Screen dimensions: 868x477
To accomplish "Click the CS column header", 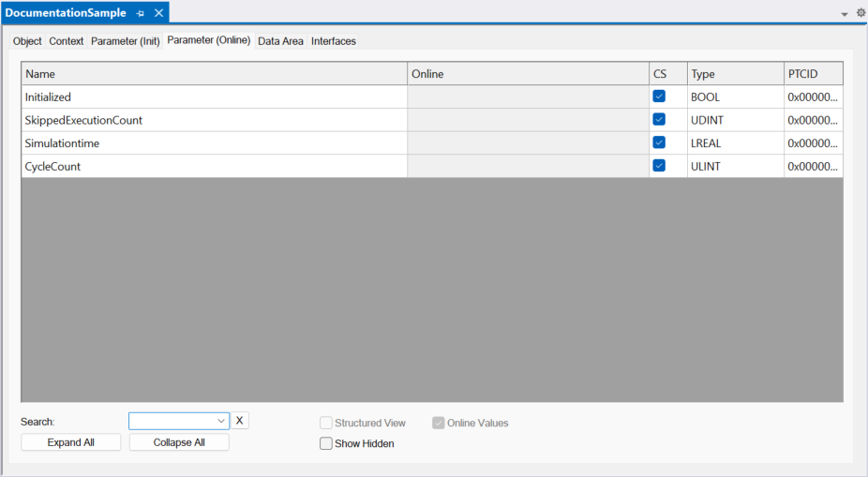I will pyautogui.click(x=668, y=74).
